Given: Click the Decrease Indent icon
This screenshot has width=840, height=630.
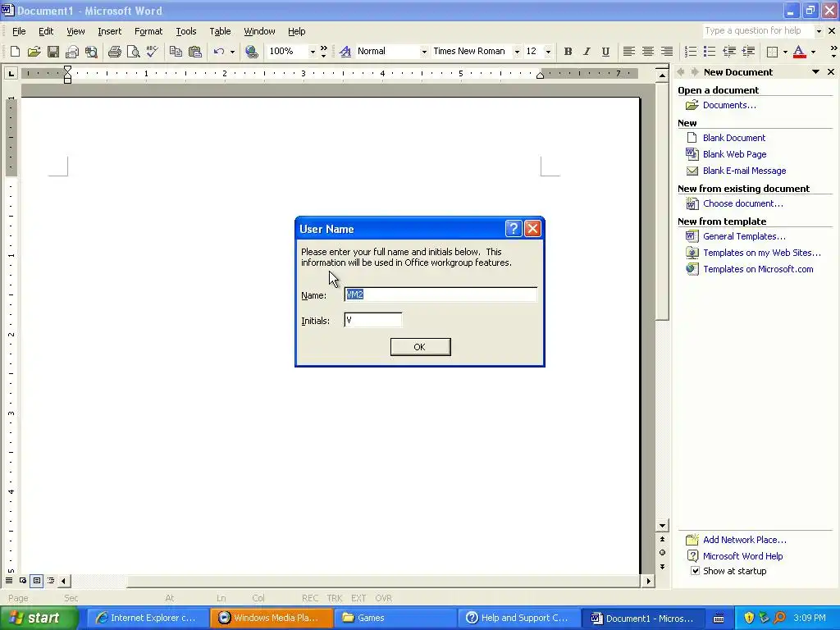Looking at the screenshot, I should click(x=728, y=52).
